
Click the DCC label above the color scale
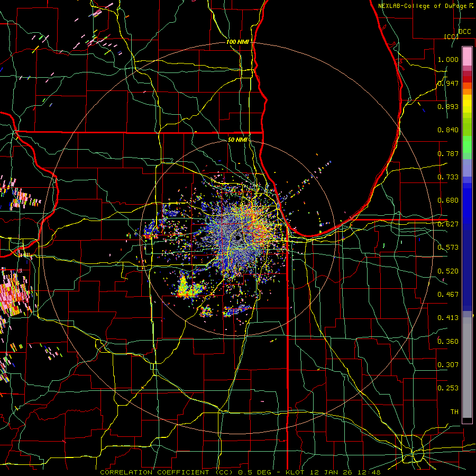click(464, 32)
